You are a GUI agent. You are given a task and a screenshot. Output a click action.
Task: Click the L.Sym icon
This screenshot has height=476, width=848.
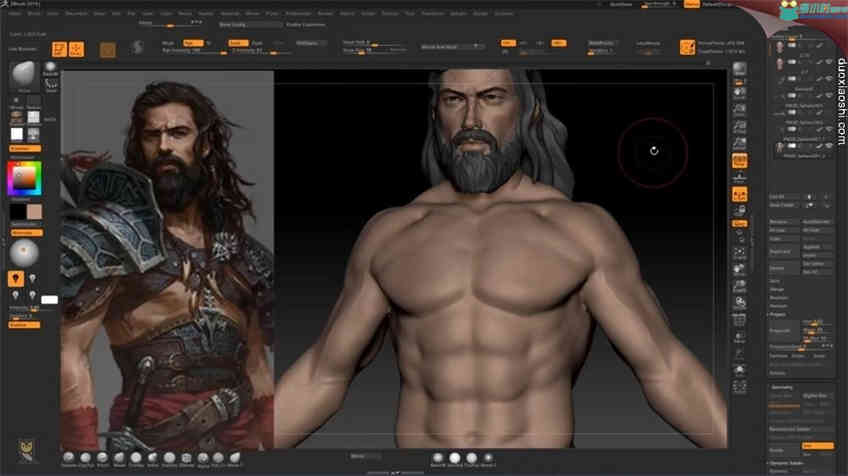coord(740,210)
